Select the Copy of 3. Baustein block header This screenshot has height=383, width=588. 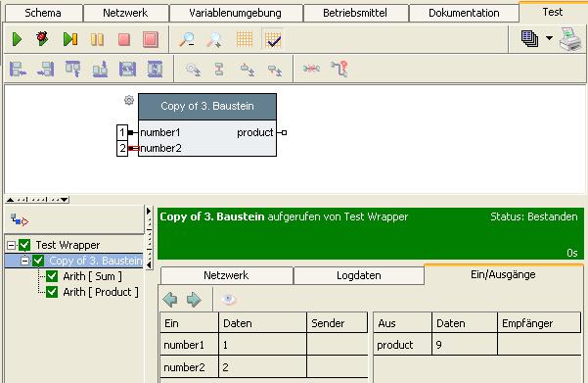(x=207, y=107)
